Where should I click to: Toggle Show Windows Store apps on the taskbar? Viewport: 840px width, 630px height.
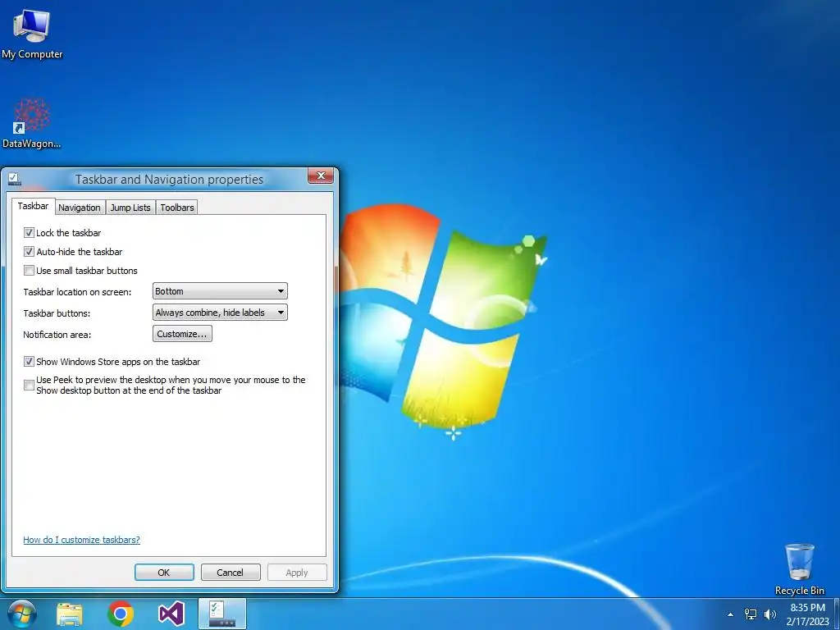29,362
